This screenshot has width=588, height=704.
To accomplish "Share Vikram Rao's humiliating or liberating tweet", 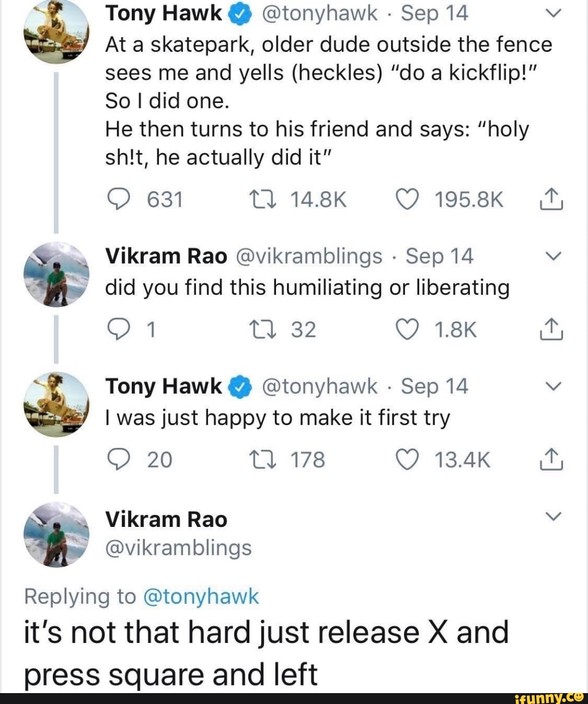I will (551, 329).
